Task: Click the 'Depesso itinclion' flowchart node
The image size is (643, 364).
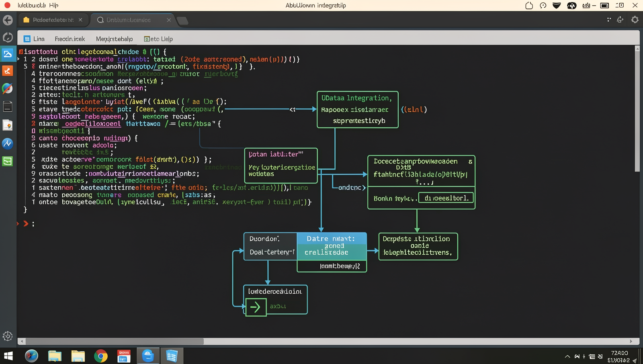Action: (418, 246)
